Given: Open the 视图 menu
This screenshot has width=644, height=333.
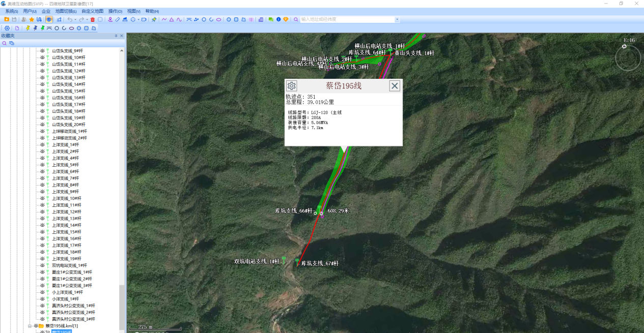Looking at the screenshot, I should click(133, 11).
